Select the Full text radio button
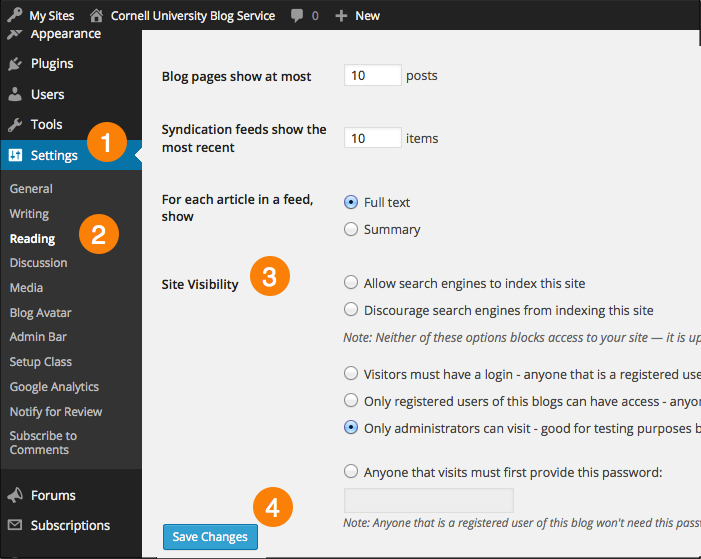Viewport: 701px width, 559px height. 351,202
